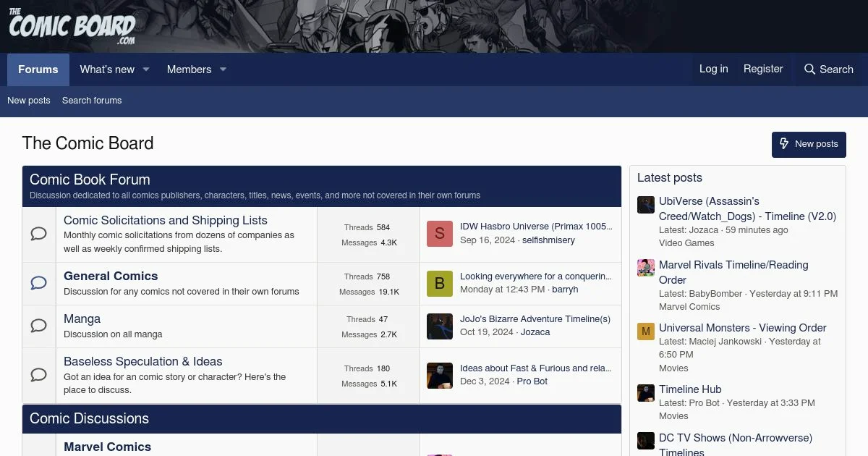Click the orange M avatar for Maciej Jankowski
This screenshot has width=868, height=456.
[646, 332]
